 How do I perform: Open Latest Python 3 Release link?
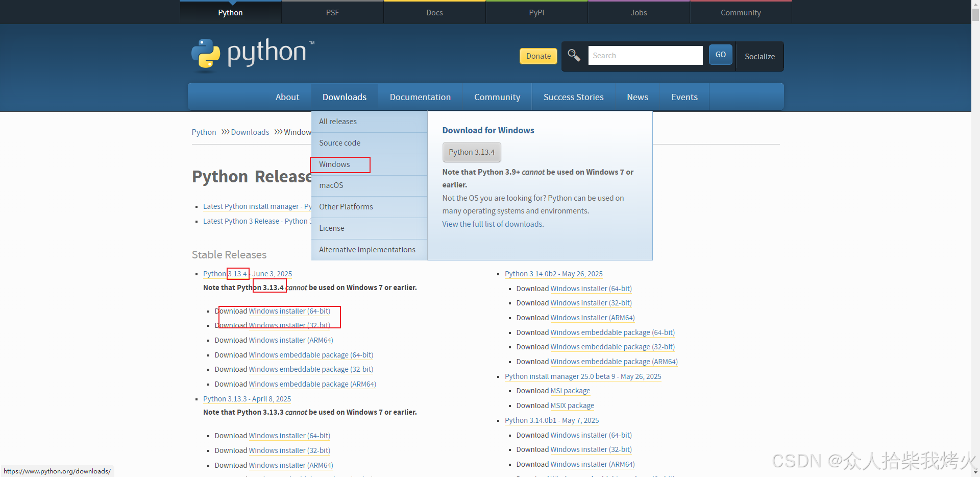(x=257, y=221)
